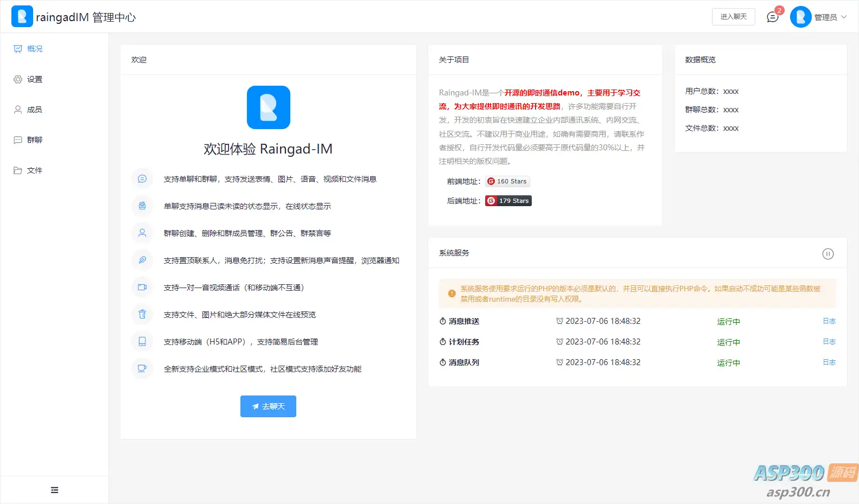Click the 数据概览 card title

(700, 60)
